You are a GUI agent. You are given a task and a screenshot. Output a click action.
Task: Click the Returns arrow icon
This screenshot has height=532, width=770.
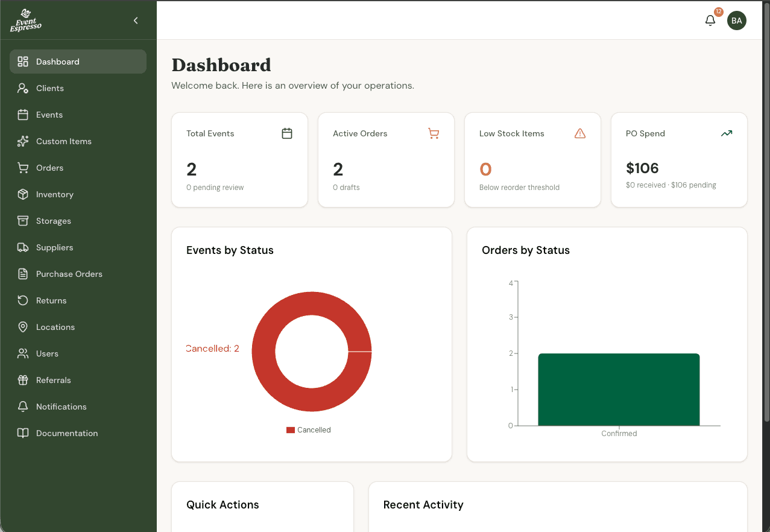click(x=23, y=300)
